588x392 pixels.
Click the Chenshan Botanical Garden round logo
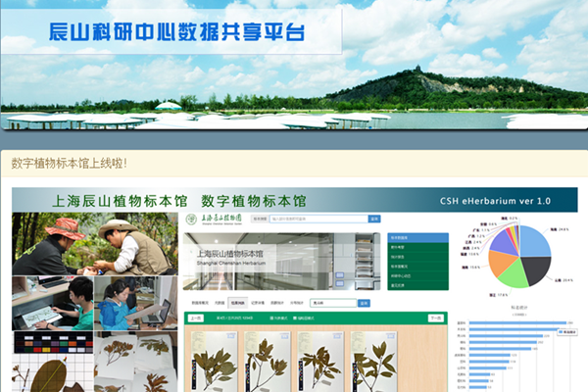(x=192, y=220)
